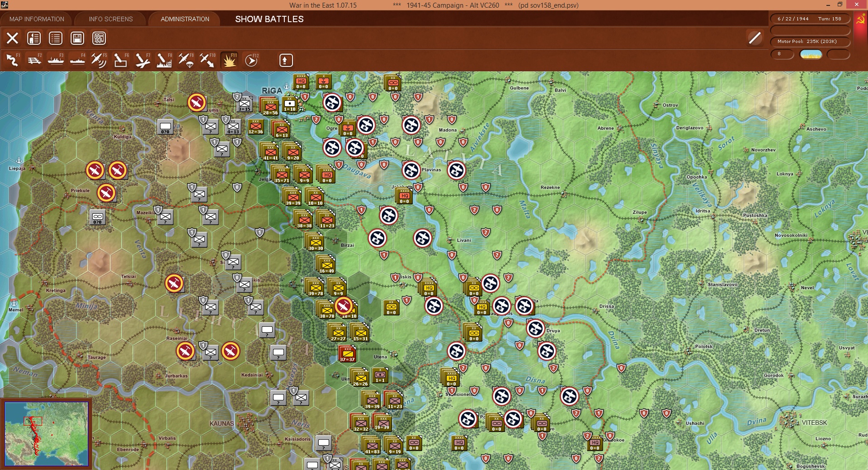Select the 39=78 unit counter
This screenshot has width=868, height=470.
point(316,287)
